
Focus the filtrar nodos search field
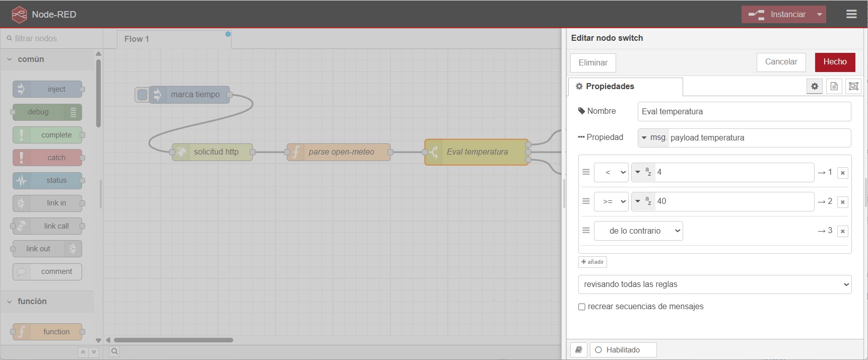point(51,38)
